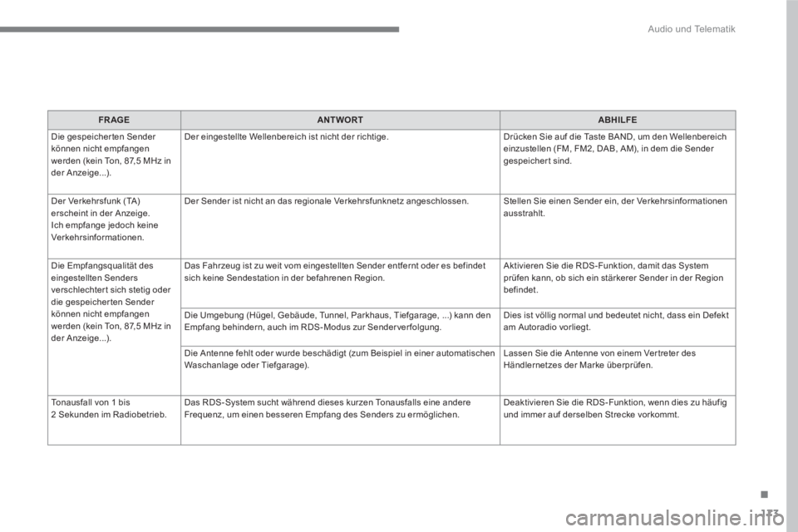
Task: Click the remedy 'Stellen Sie einen Sender ein'
Action: (x=618, y=226)
